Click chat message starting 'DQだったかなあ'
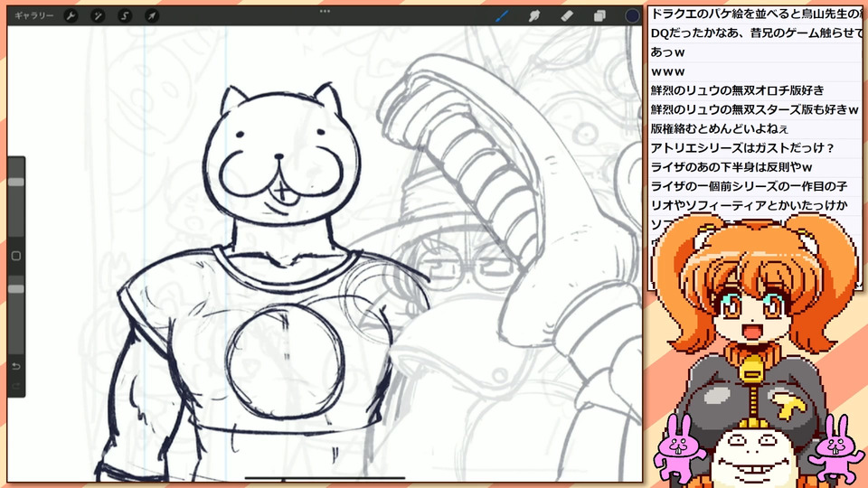The width and height of the screenshot is (868, 488). coord(755,33)
